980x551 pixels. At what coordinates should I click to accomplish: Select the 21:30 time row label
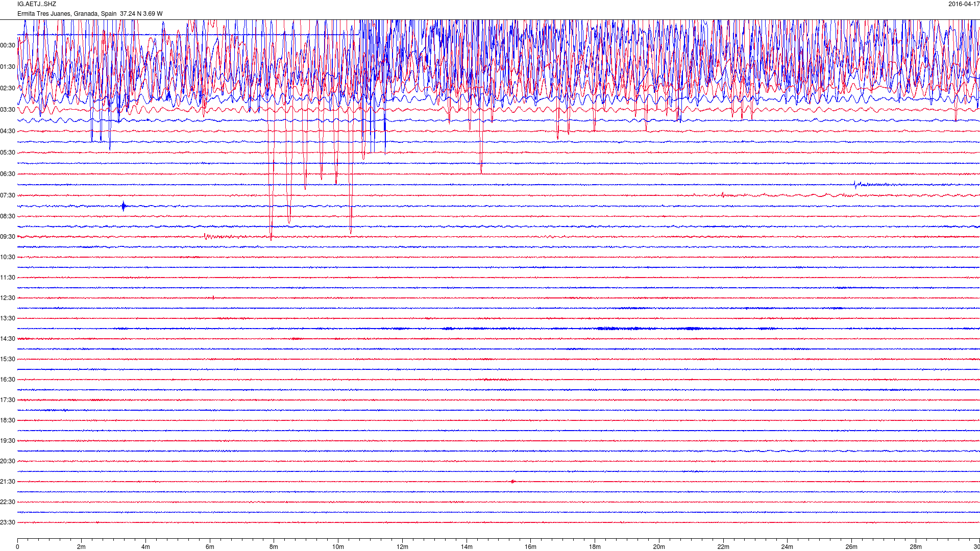pos(8,482)
